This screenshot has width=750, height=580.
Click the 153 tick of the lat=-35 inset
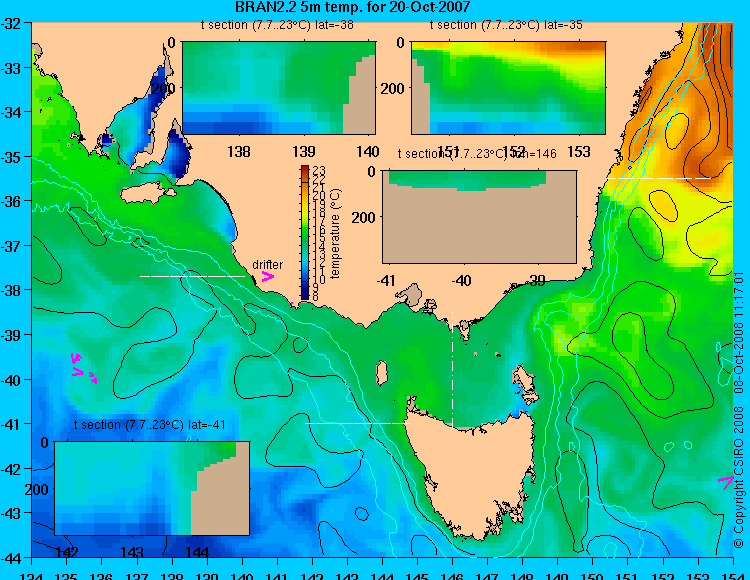(579, 152)
